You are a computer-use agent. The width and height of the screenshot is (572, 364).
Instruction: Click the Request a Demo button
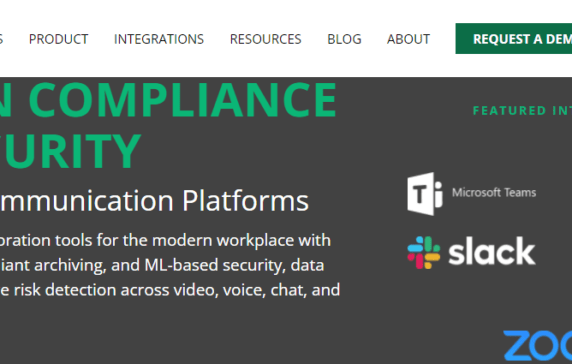click(514, 39)
